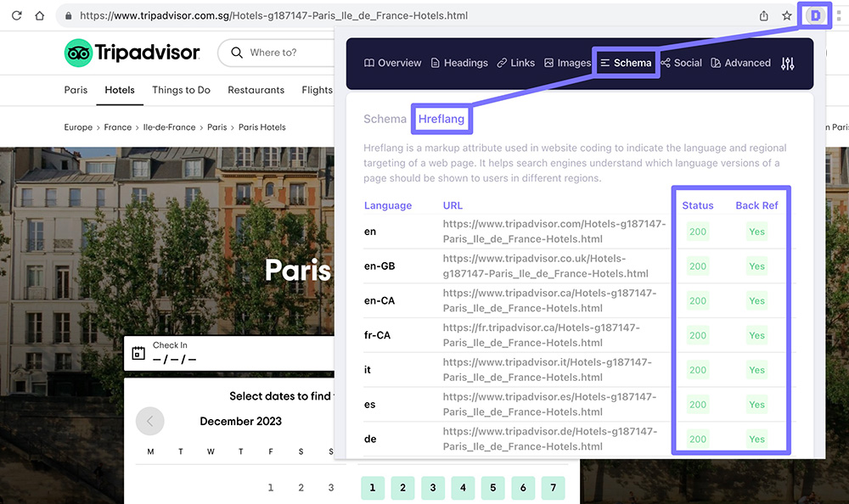Image resolution: width=849 pixels, height=504 pixels.
Task: Open the Restaurants navigation item
Action: pyautogui.click(x=256, y=90)
